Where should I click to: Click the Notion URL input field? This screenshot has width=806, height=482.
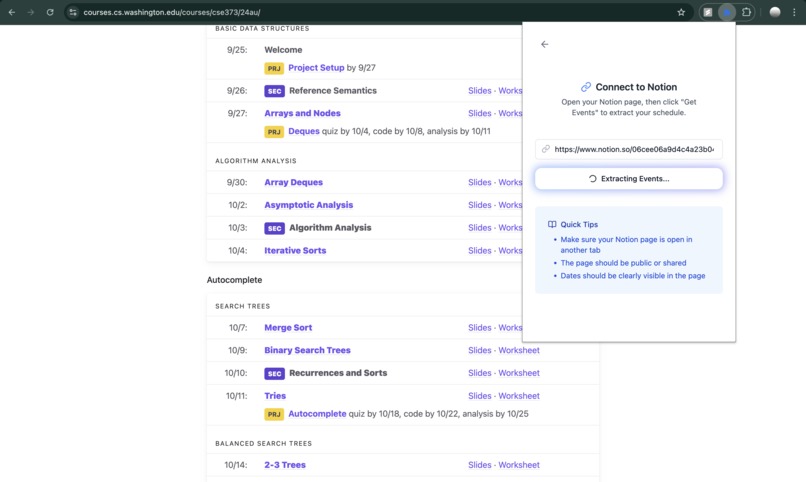[x=629, y=149]
